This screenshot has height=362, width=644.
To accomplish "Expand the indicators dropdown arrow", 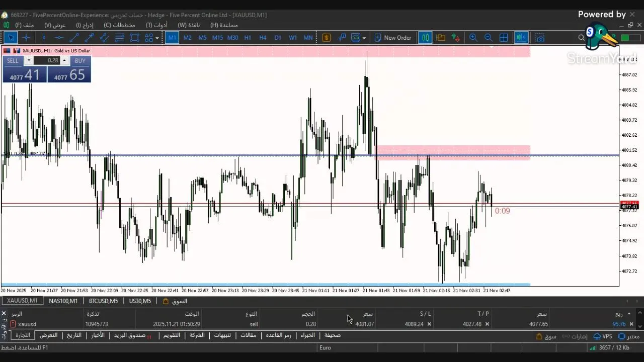I will click(364, 38).
